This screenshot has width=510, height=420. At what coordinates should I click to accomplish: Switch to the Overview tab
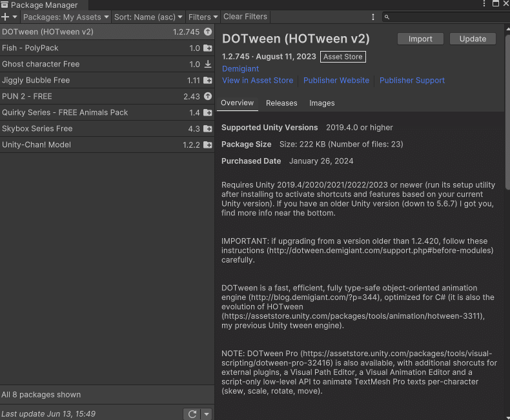coord(237,103)
